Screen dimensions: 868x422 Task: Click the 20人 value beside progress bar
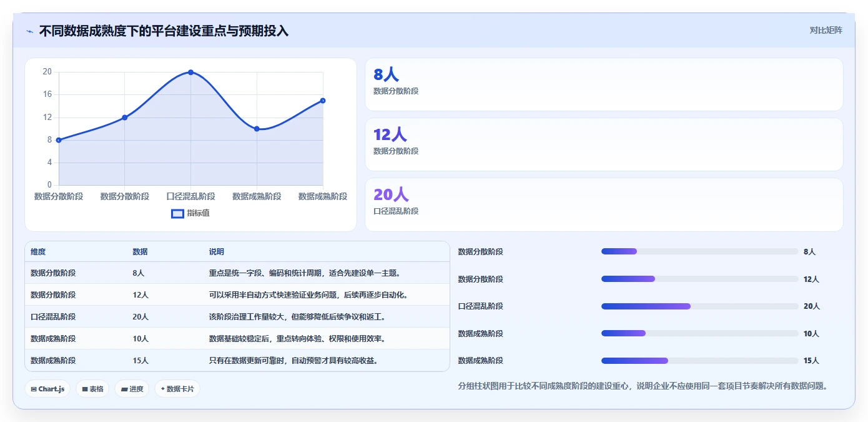coord(812,306)
